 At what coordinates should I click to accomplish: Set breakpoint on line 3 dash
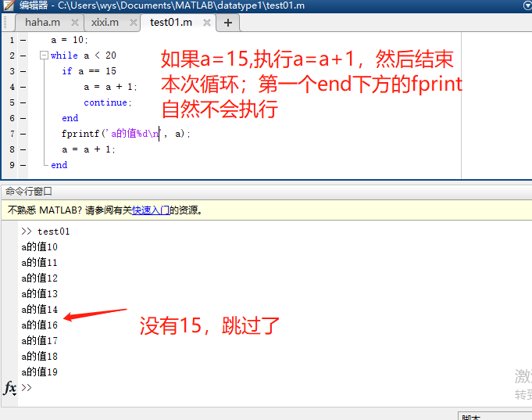23,71
